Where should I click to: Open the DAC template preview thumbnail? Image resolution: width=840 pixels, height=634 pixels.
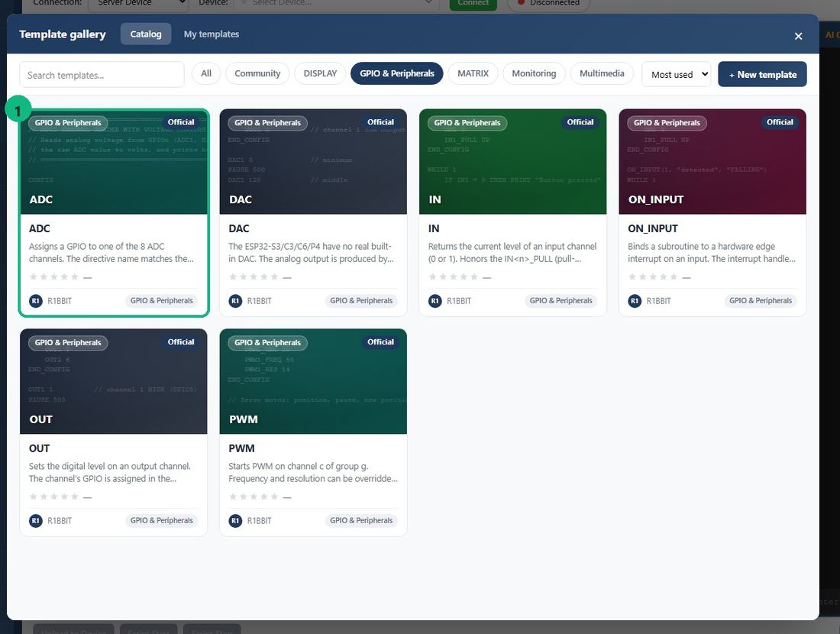(313, 162)
